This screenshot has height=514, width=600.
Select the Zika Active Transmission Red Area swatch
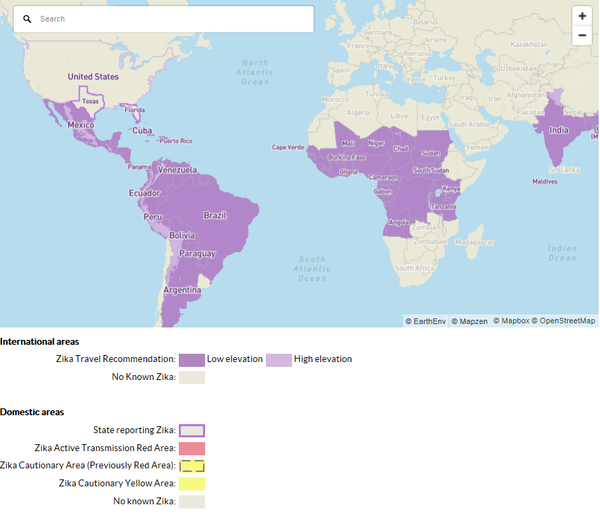[192, 448]
